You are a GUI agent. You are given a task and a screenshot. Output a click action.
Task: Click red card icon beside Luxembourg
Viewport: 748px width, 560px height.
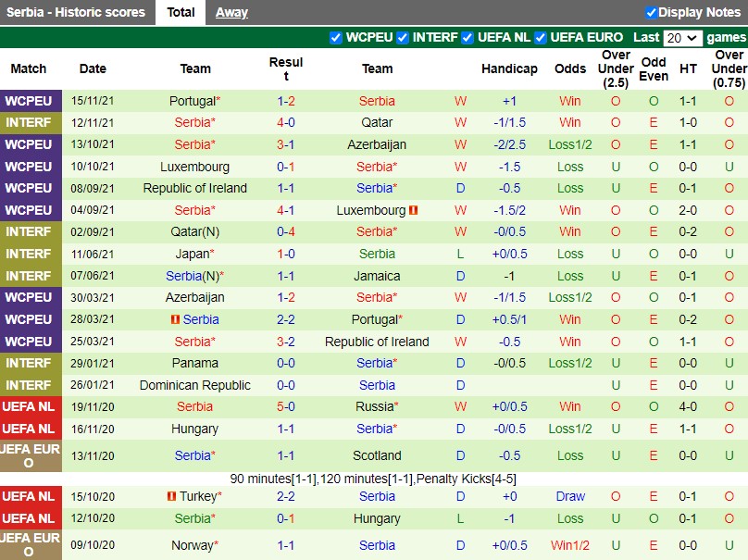[414, 210]
